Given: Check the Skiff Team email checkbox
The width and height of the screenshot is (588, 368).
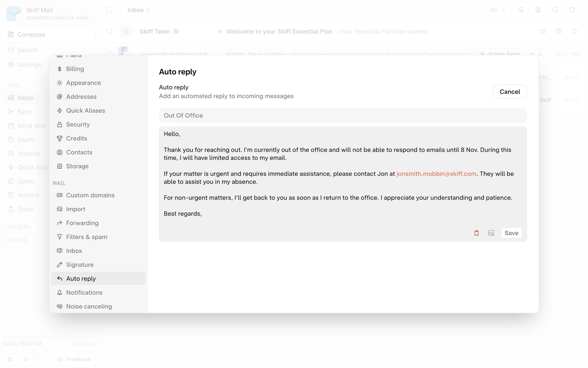Looking at the screenshot, I should tap(109, 31).
